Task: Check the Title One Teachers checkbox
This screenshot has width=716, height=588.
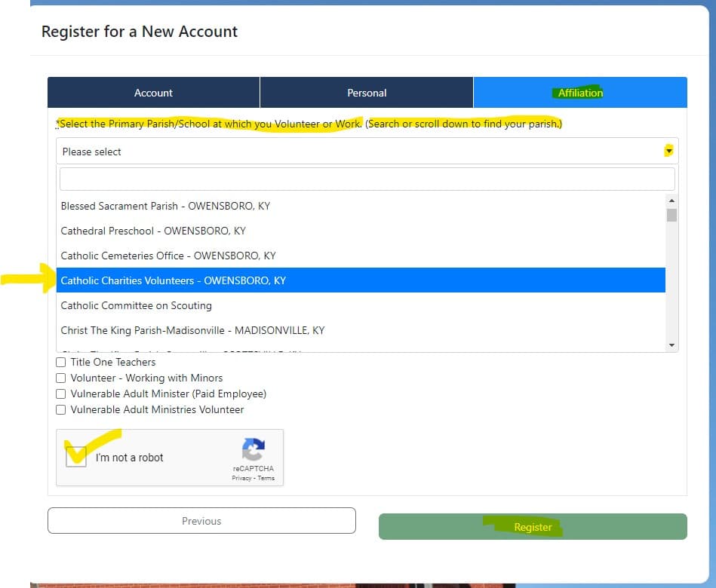Action: (60, 362)
